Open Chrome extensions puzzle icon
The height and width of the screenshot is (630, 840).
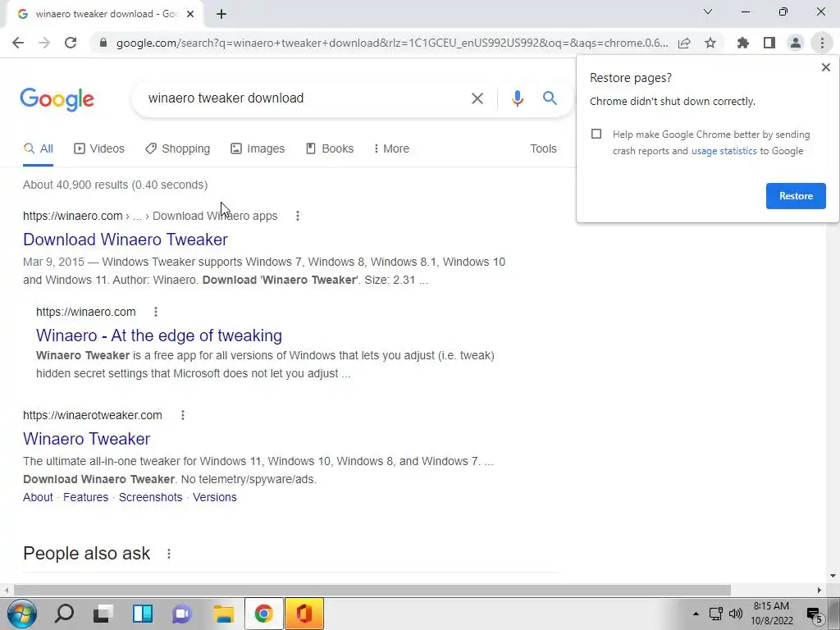point(743,43)
